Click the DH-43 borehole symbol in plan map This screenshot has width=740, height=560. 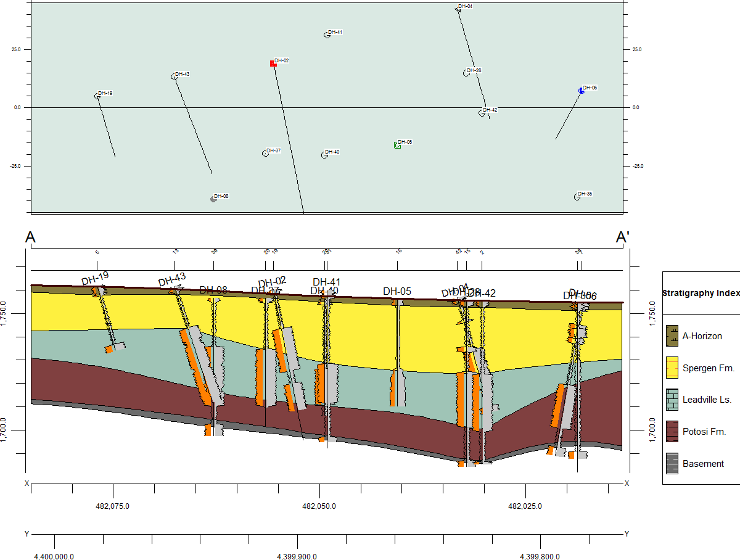[174, 76]
